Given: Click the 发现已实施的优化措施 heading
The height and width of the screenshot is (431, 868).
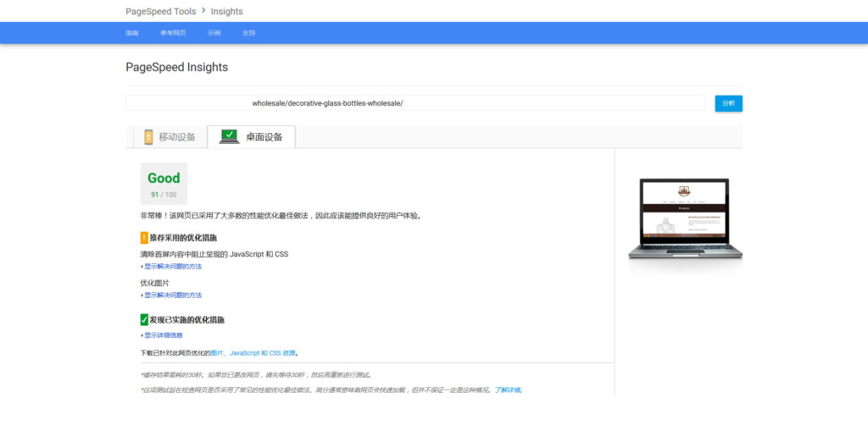Looking at the screenshot, I should pos(186,320).
